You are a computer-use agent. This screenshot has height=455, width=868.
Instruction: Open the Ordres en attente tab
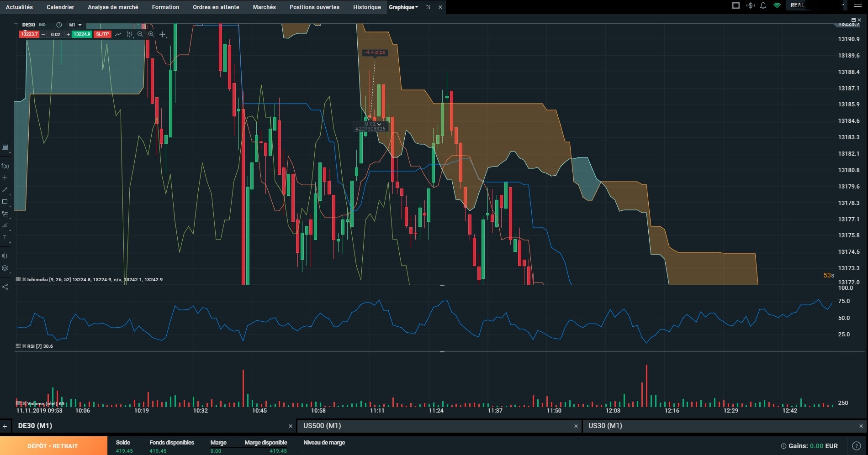[x=216, y=7]
